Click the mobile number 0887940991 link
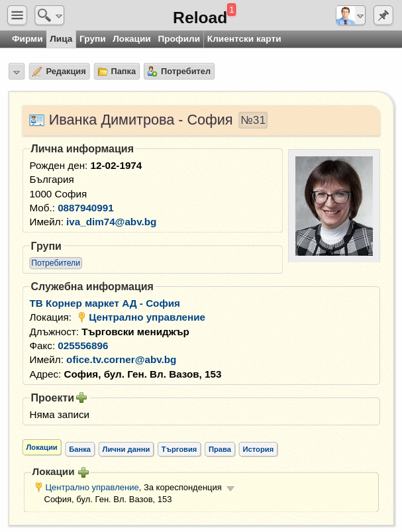 (85, 207)
